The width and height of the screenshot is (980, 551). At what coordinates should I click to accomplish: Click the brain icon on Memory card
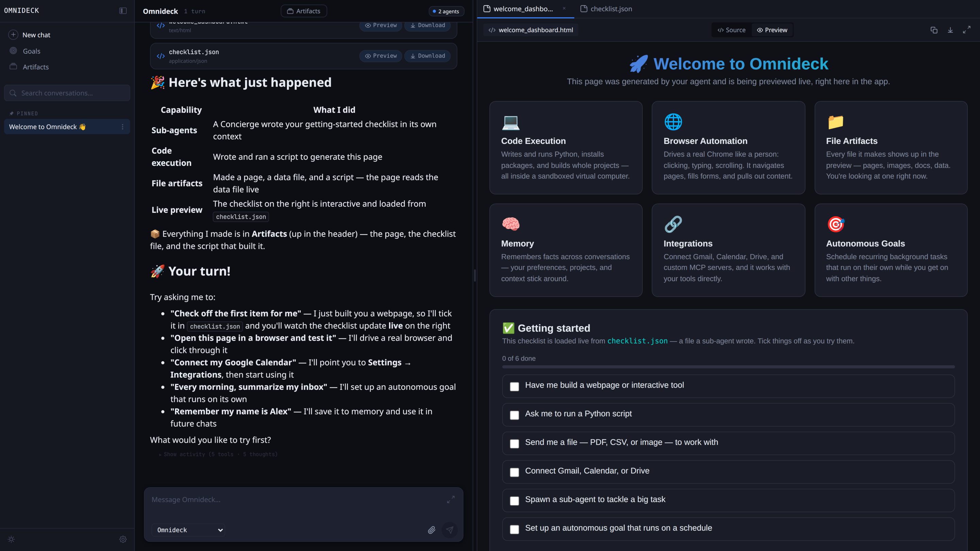(x=510, y=224)
